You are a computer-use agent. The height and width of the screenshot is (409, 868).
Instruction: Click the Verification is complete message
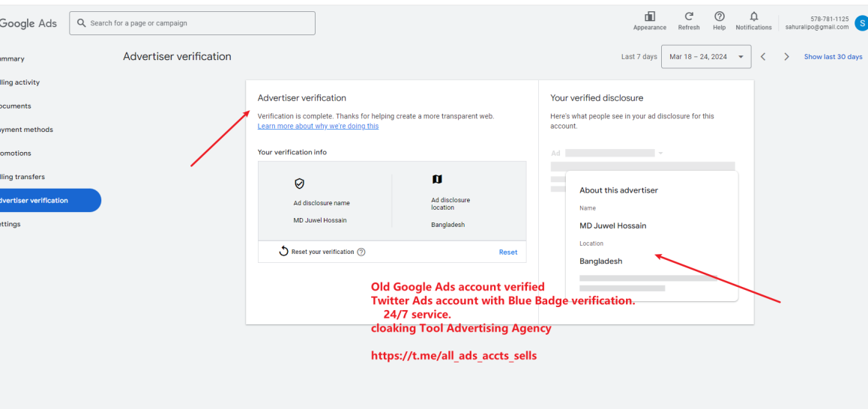[x=376, y=116]
